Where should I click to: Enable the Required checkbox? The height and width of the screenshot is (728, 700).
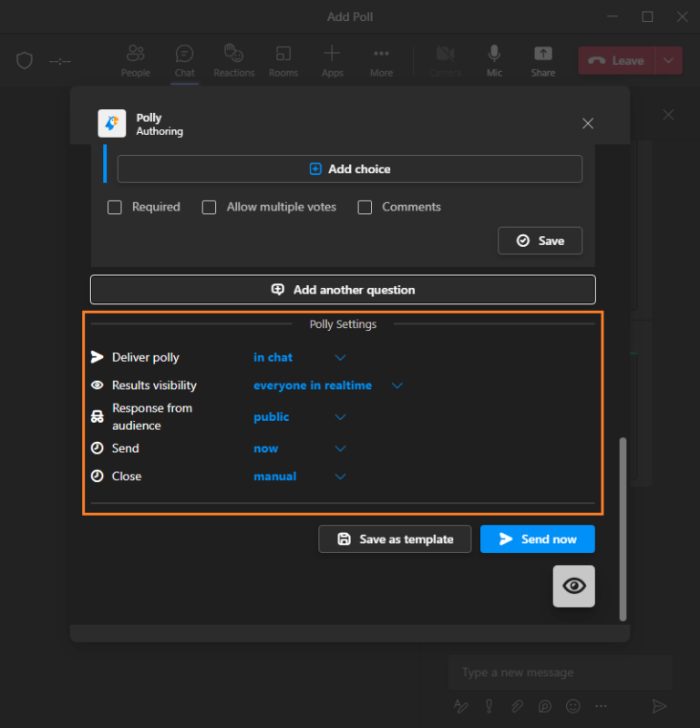tap(115, 207)
